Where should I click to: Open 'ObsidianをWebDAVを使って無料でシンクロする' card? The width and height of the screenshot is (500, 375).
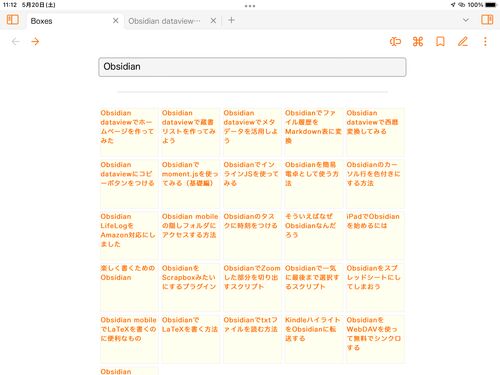[375, 339]
